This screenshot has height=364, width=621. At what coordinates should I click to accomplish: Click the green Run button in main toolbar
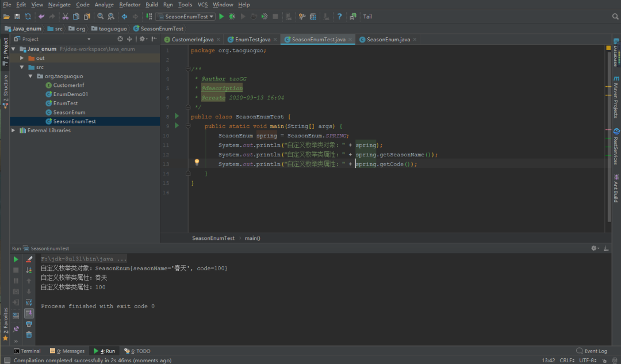pos(221,17)
